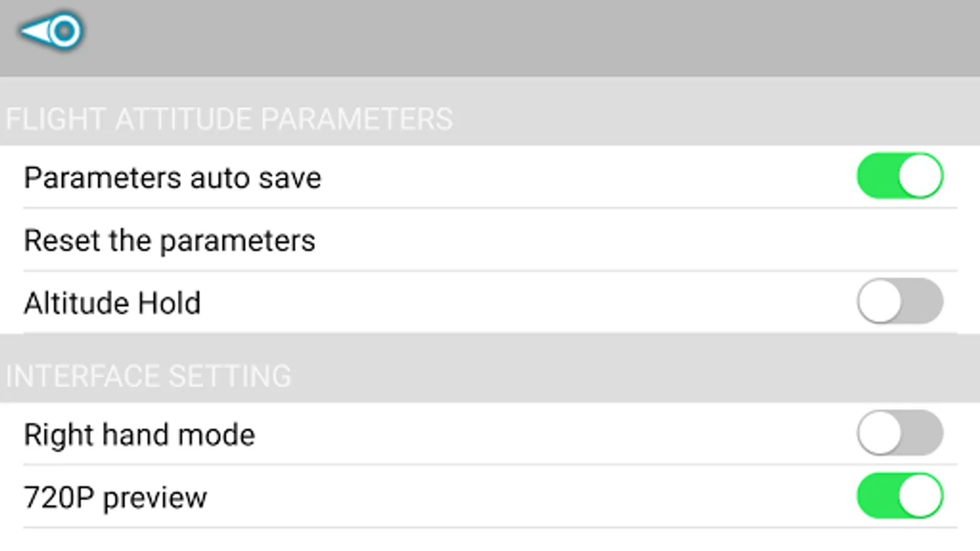The image size is (980, 551).
Task: Click Reset the parameters
Action: (170, 240)
